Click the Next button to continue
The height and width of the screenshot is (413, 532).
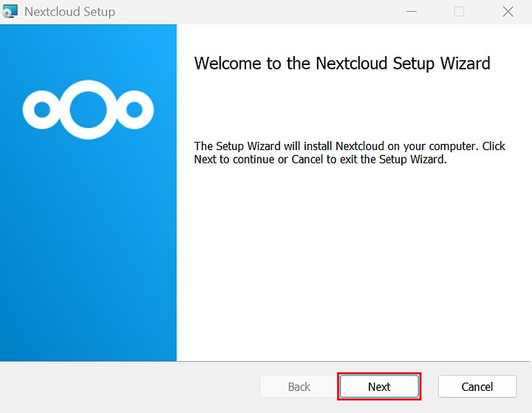click(379, 386)
